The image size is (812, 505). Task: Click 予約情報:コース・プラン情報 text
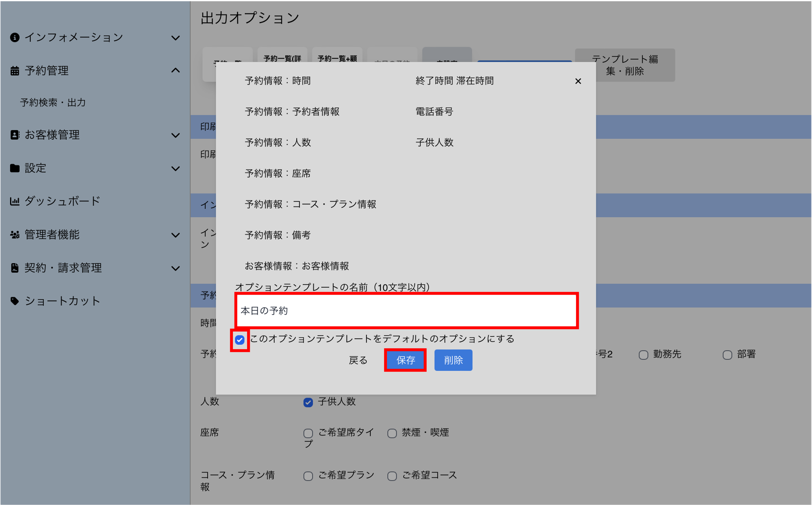[x=310, y=204]
